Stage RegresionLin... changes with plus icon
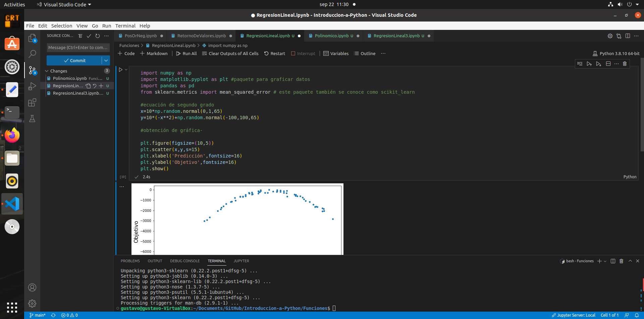The height and width of the screenshot is (319, 644). pyautogui.click(x=101, y=86)
